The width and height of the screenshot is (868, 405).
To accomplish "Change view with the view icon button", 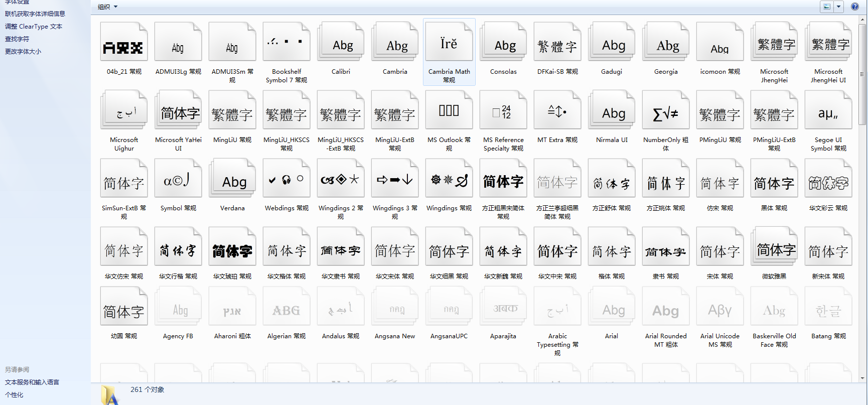I will [827, 7].
